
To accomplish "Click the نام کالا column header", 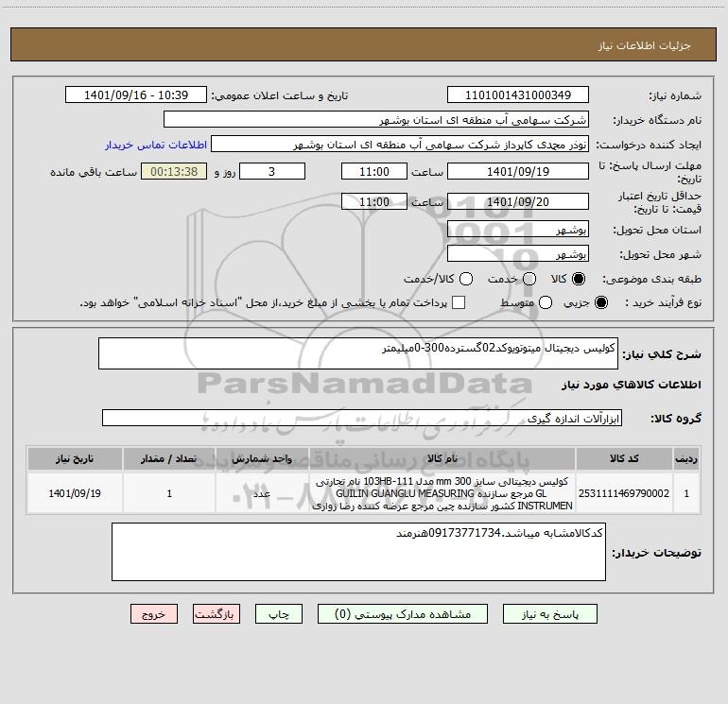I will click(442, 458).
